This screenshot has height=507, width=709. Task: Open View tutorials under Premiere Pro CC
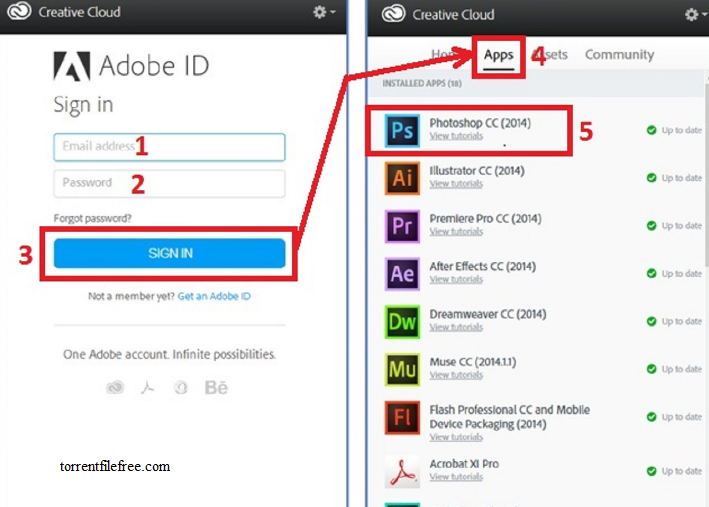point(456,232)
